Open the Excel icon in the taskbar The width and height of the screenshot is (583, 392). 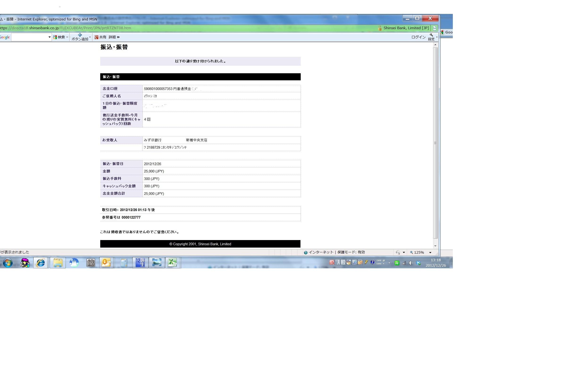point(172,263)
